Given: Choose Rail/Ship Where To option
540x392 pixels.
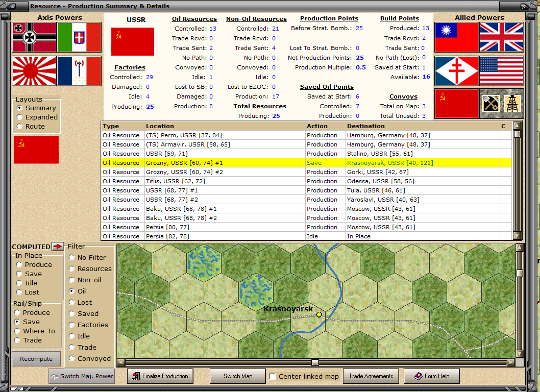Looking at the screenshot, I should point(34,331).
